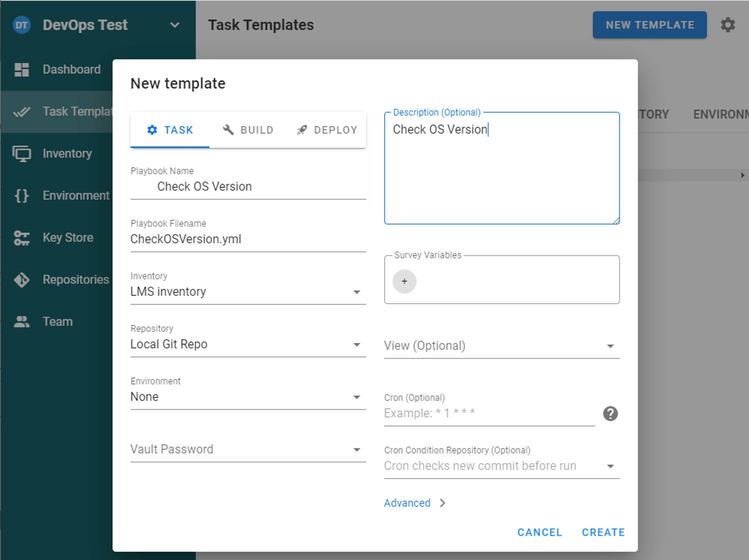The width and height of the screenshot is (749, 560).
Task: Expand the View (Optional) dropdown
Action: 502,346
